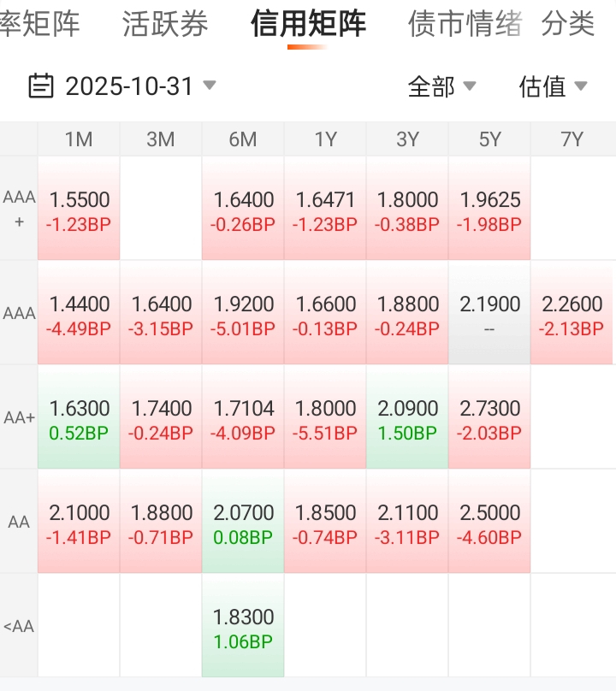Open the AAA 7Y cell 2.2600
The width and height of the screenshot is (616, 691).
pyautogui.click(x=572, y=314)
